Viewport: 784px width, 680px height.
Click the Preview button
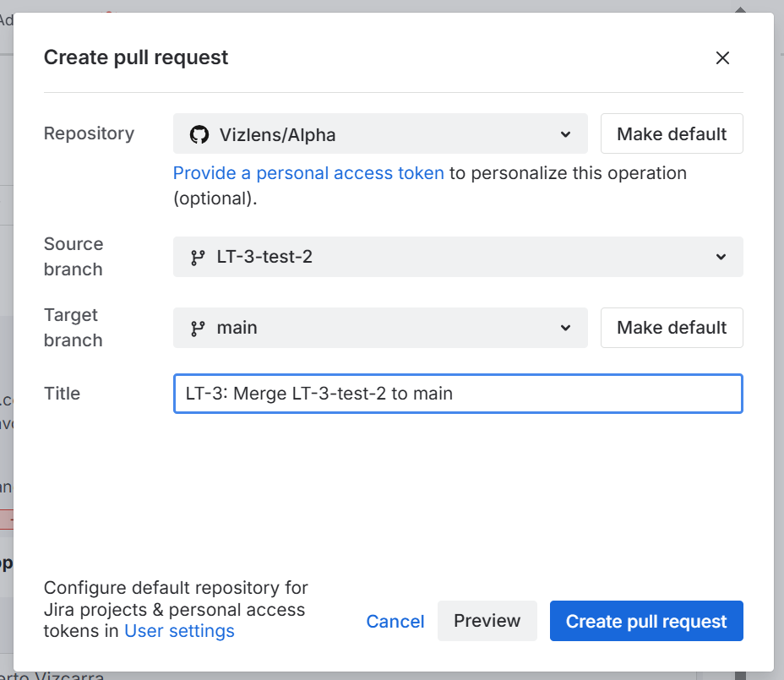487,621
